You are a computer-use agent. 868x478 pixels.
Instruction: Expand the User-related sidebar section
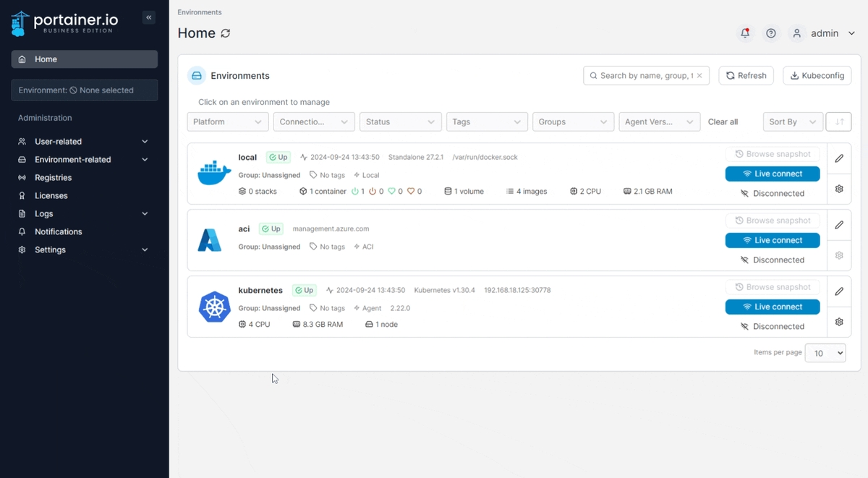(81, 141)
